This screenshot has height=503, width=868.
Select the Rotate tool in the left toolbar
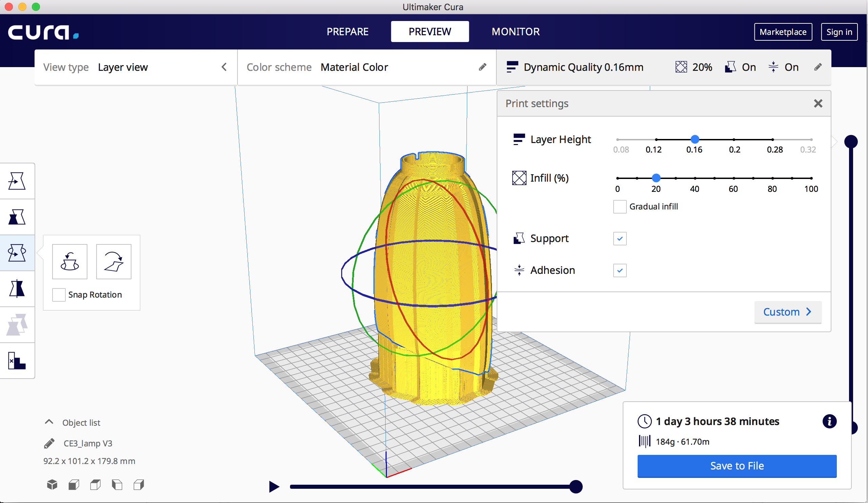[17, 253]
